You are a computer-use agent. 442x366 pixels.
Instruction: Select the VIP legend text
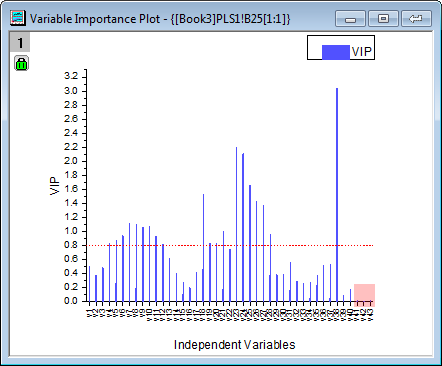tap(362, 52)
